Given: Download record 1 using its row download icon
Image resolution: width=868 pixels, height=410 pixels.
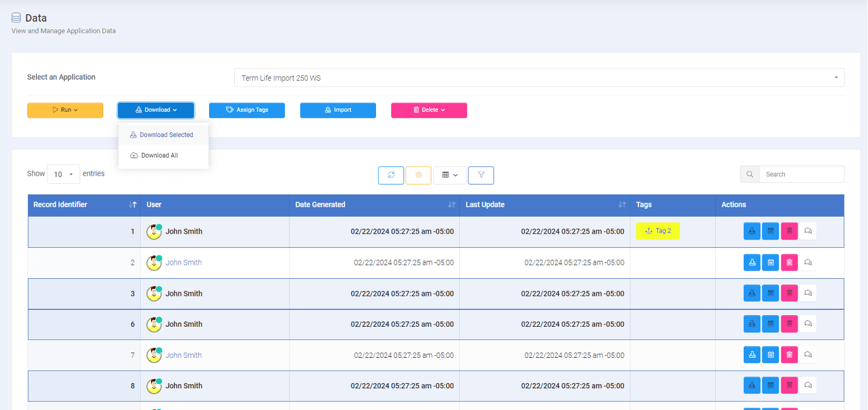Looking at the screenshot, I should coord(752,231).
